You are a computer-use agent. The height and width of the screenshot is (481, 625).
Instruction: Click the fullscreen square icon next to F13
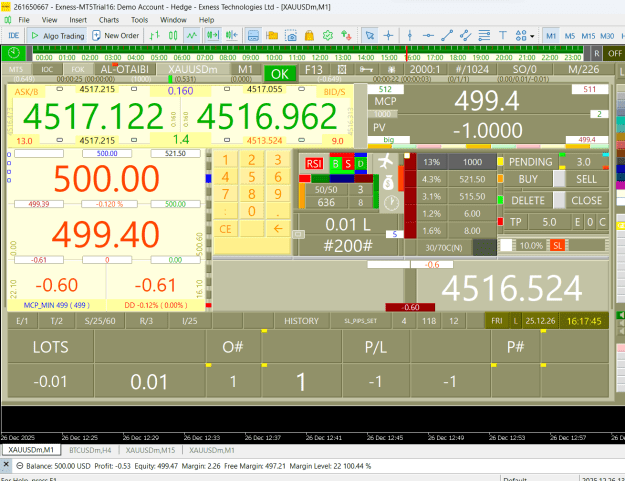coord(342,69)
